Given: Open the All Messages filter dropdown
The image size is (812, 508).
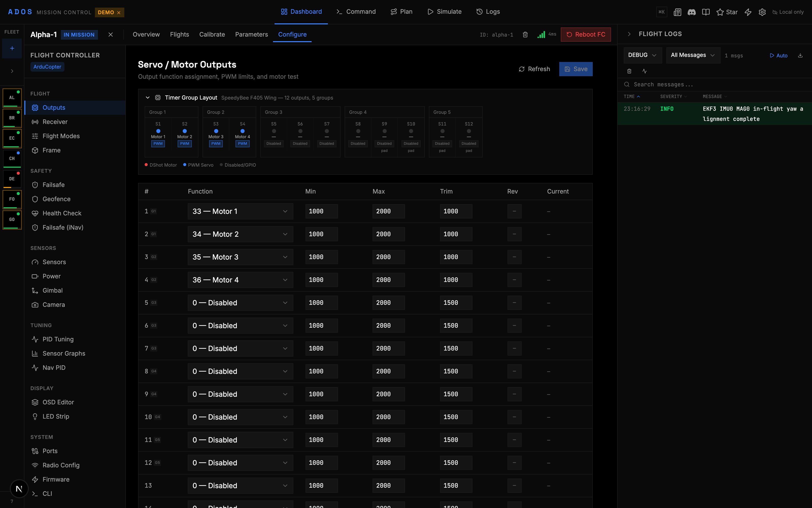Looking at the screenshot, I should (693, 55).
